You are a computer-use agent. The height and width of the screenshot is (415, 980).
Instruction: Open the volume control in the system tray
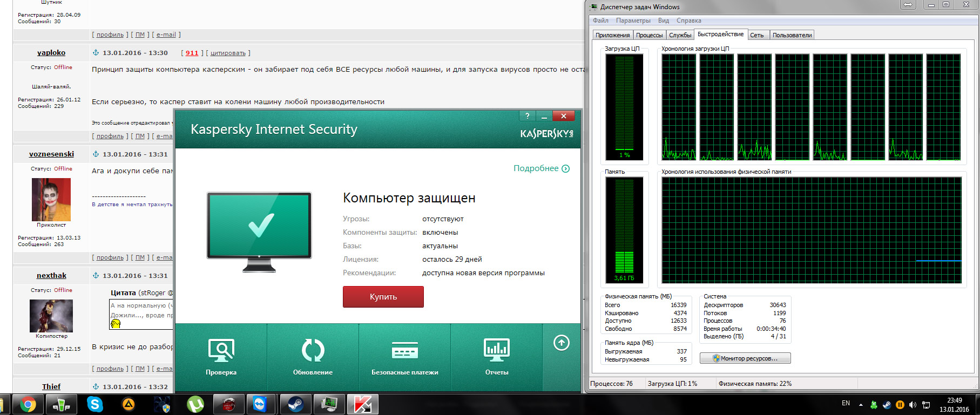[x=913, y=405]
